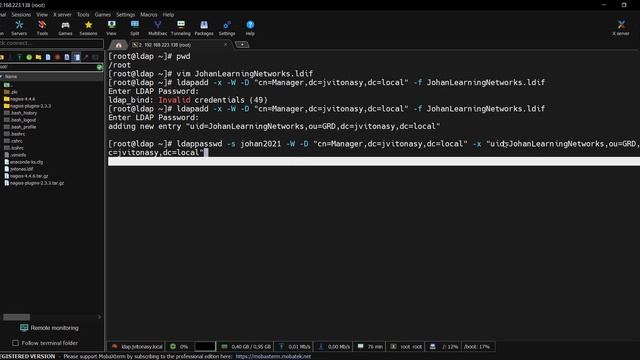Select the .bash_logout file
640x360 pixels.
20,120
